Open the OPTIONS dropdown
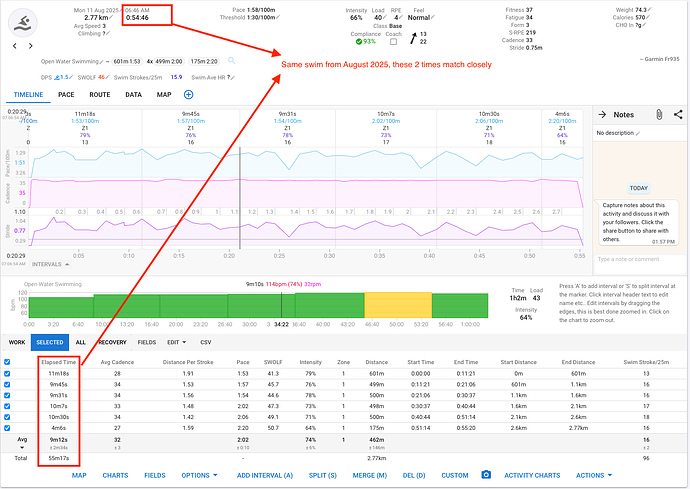690x489 pixels. tap(199, 475)
